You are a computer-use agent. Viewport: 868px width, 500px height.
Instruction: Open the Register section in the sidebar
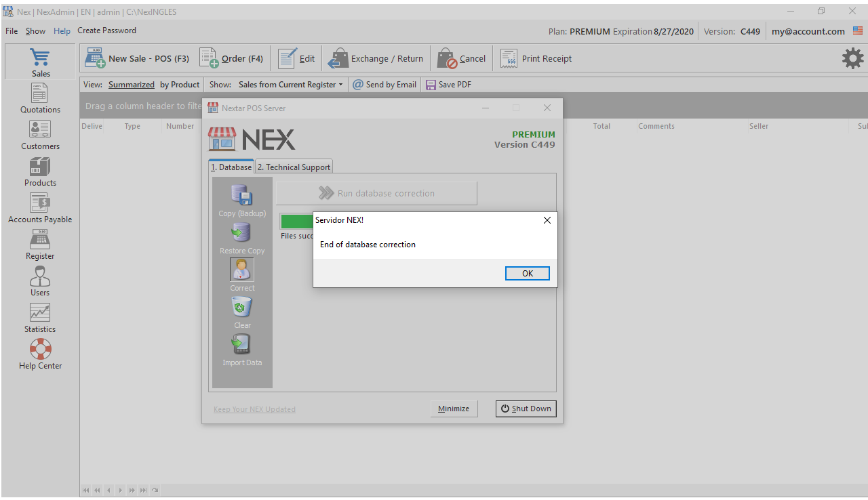[x=40, y=245]
